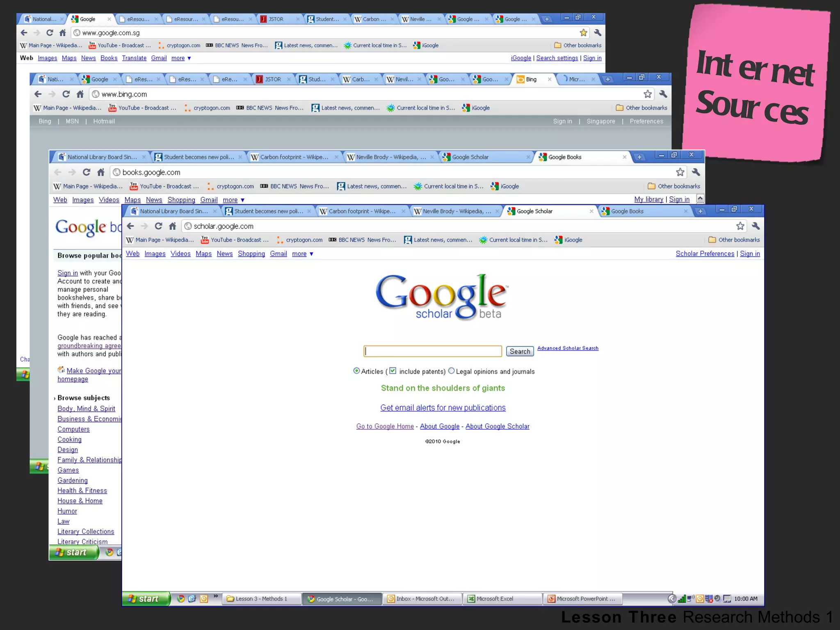Image resolution: width=840 pixels, height=630 pixels.
Task: Open the wrench menu in the google.com.sg window
Action: click(598, 33)
